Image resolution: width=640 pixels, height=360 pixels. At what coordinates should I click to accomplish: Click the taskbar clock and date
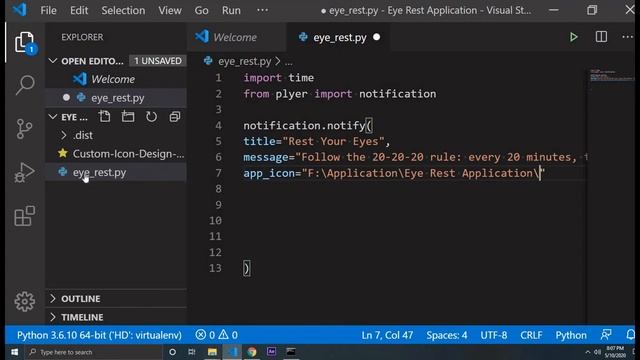[615, 352]
